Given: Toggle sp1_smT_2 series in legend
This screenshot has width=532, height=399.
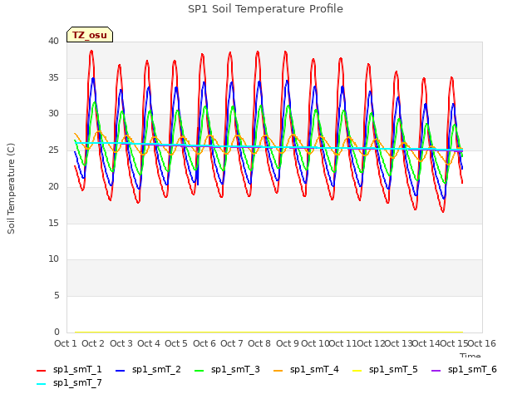Looking at the screenshot, I should [x=148, y=370].
